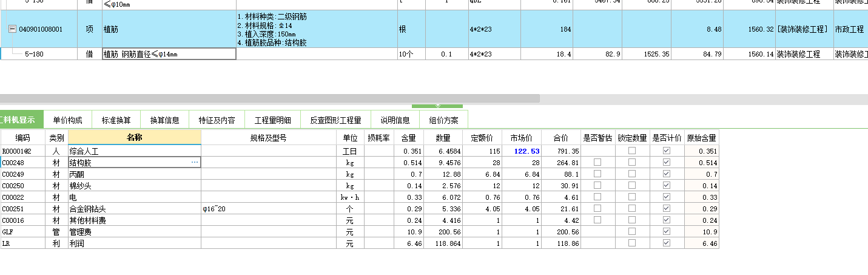
Task: Select the 其他材料费 name cell
Action: pos(134,220)
